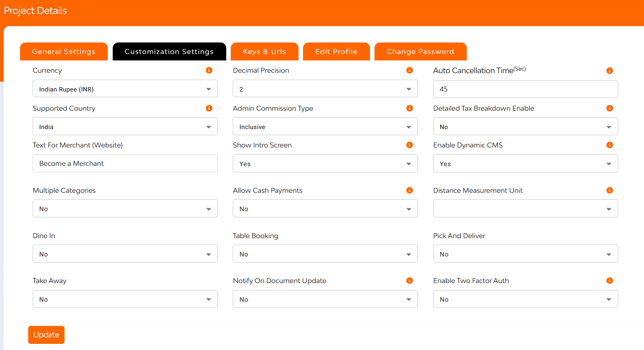
Task: Click the Supported Country info icon
Action: pyautogui.click(x=209, y=108)
